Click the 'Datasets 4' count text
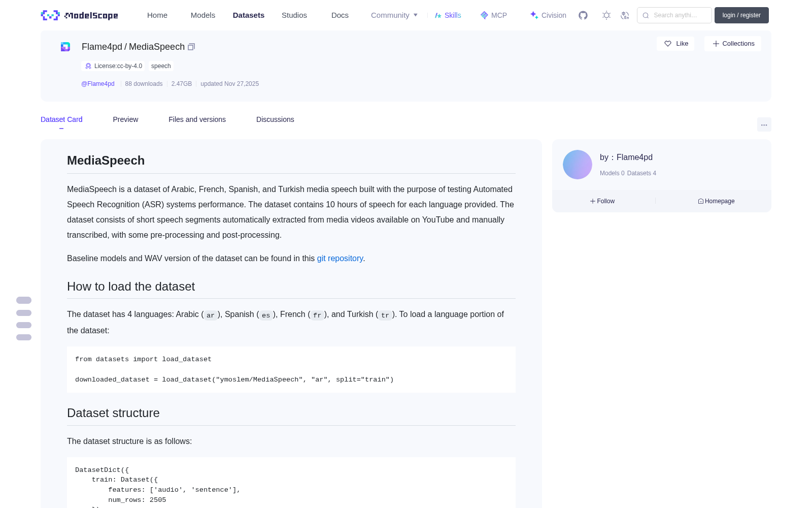Image resolution: width=812 pixels, height=508 pixels. tap(641, 173)
